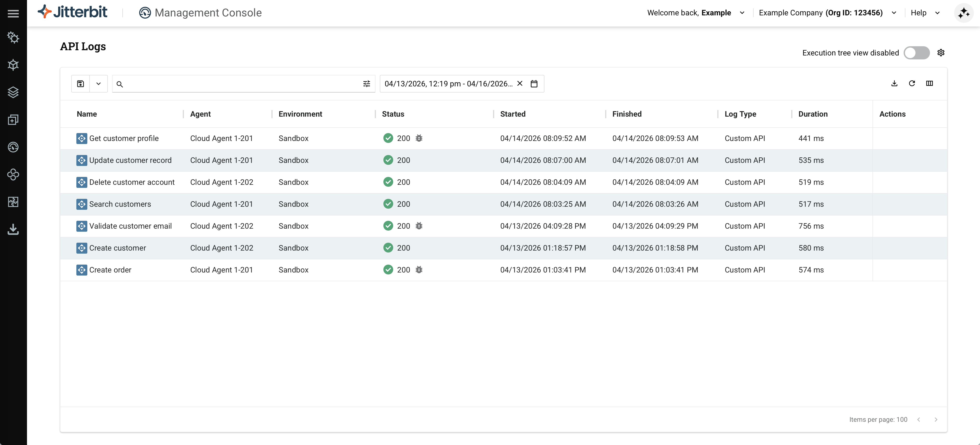Open the API Logs settings gear
Viewport: 980px width, 445px height.
click(x=941, y=53)
